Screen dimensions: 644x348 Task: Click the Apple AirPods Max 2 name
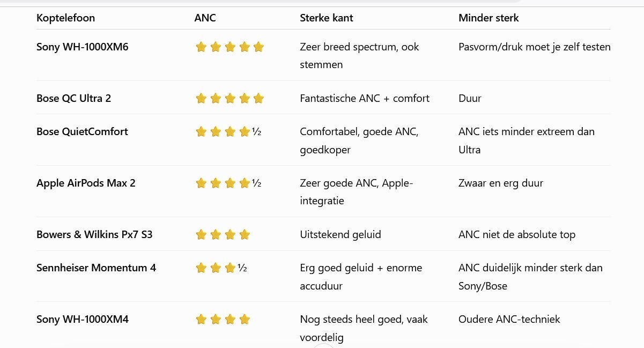(x=86, y=183)
